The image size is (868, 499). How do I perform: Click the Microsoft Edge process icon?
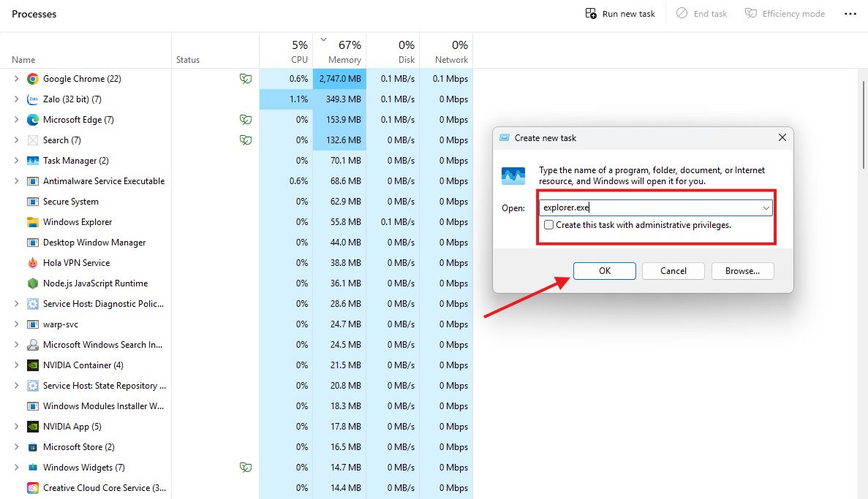32,120
